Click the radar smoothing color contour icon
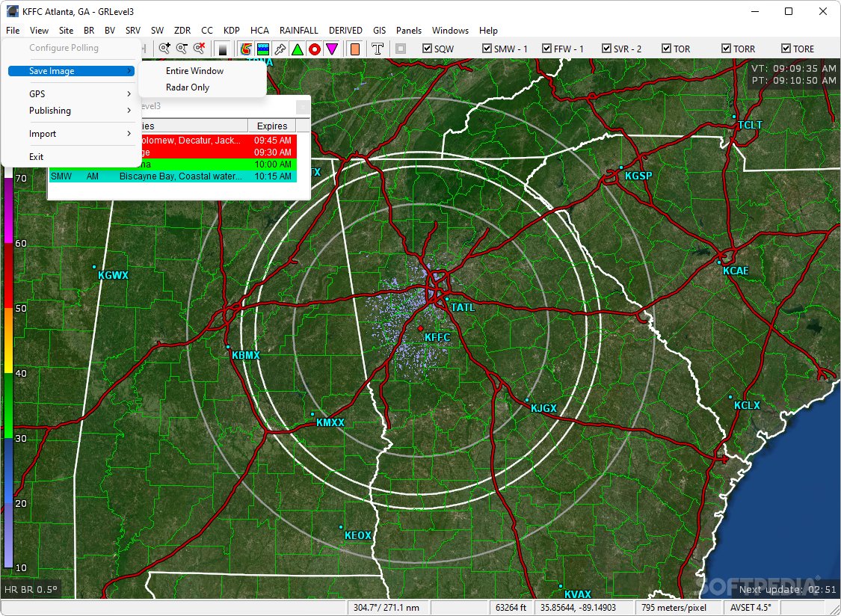The image size is (841, 616). pos(246,49)
